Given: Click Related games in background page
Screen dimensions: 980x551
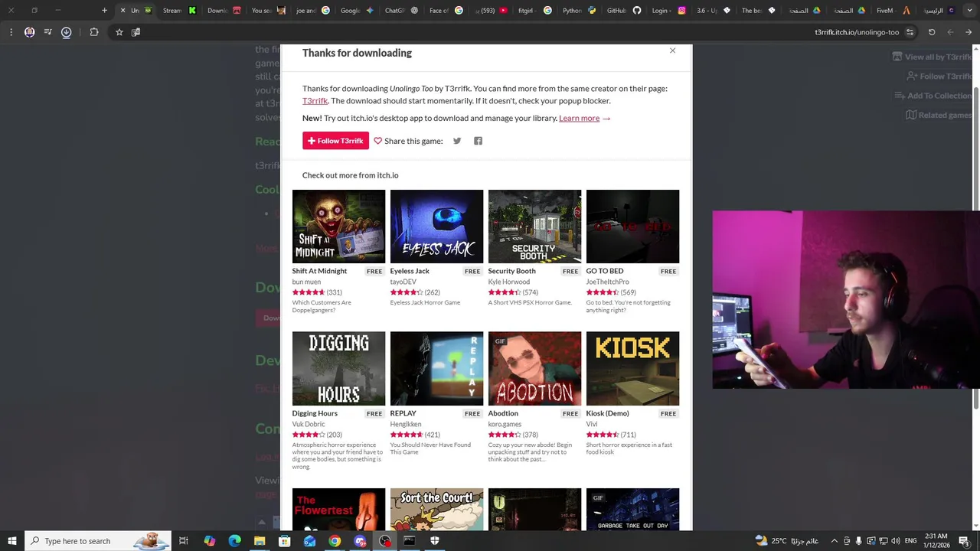Looking at the screenshot, I should point(939,115).
